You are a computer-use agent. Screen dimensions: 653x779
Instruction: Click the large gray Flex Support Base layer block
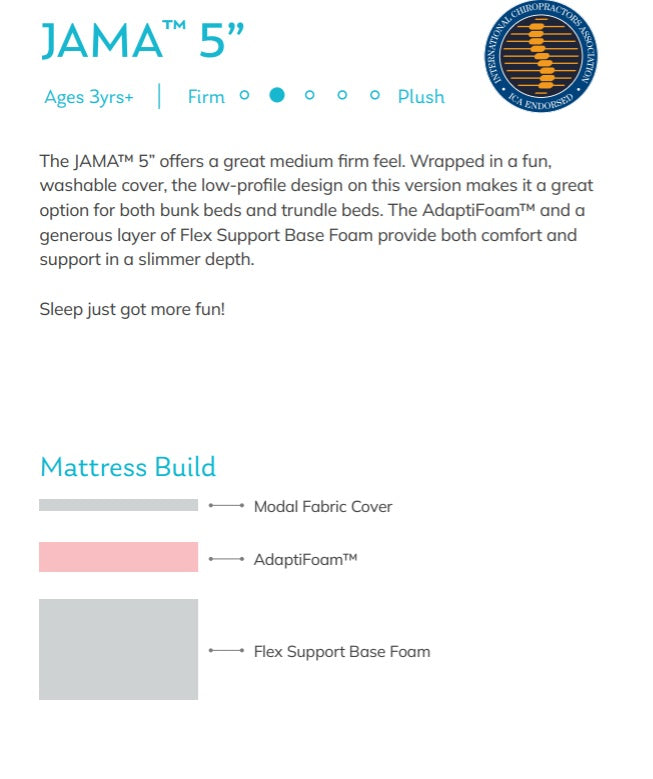point(118,649)
